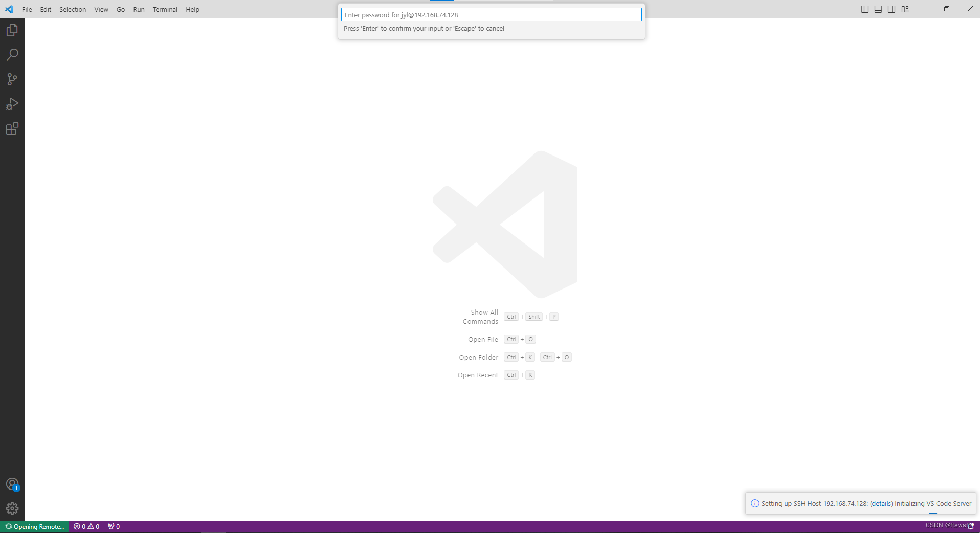Click the Initializing VS Code Server progress bar
This screenshot has height=533, width=980.
tap(933, 513)
